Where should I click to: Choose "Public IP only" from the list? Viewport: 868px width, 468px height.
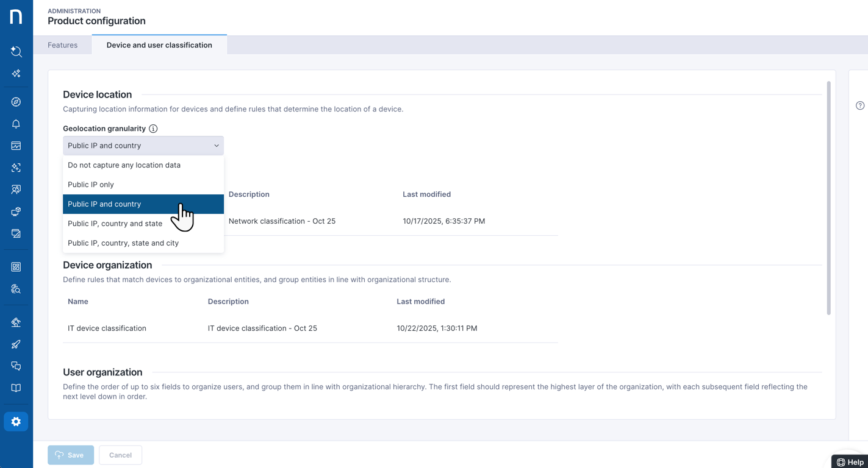(x=91, y=185)
